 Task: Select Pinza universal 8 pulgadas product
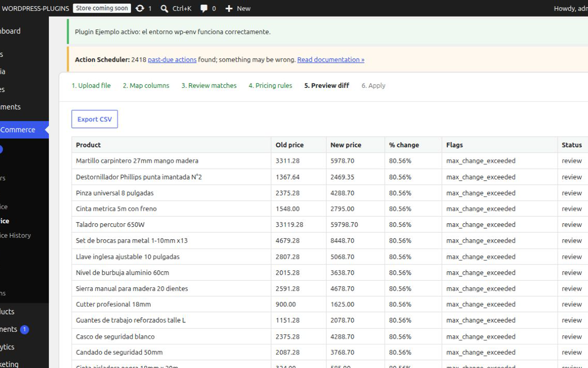coord(115,193)
